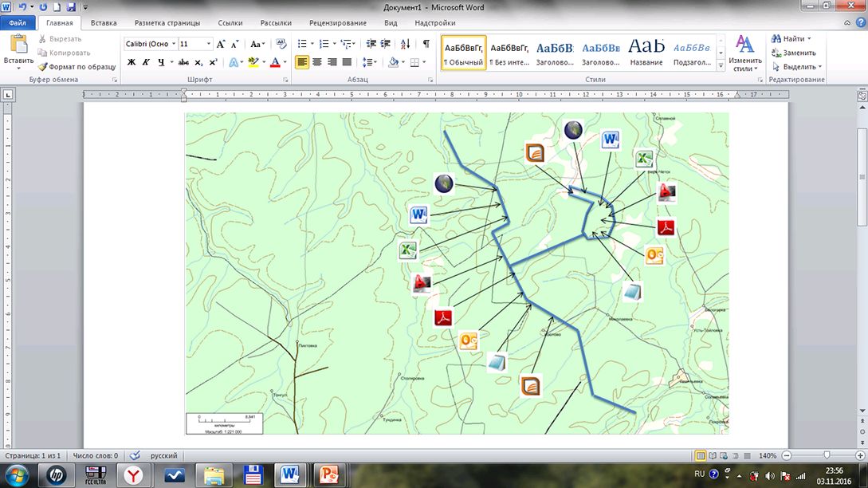The image size is (868, 488).
Task: Expand the Styles gallery more arrow
Action: pyautogui.click(x=721, y=69)
